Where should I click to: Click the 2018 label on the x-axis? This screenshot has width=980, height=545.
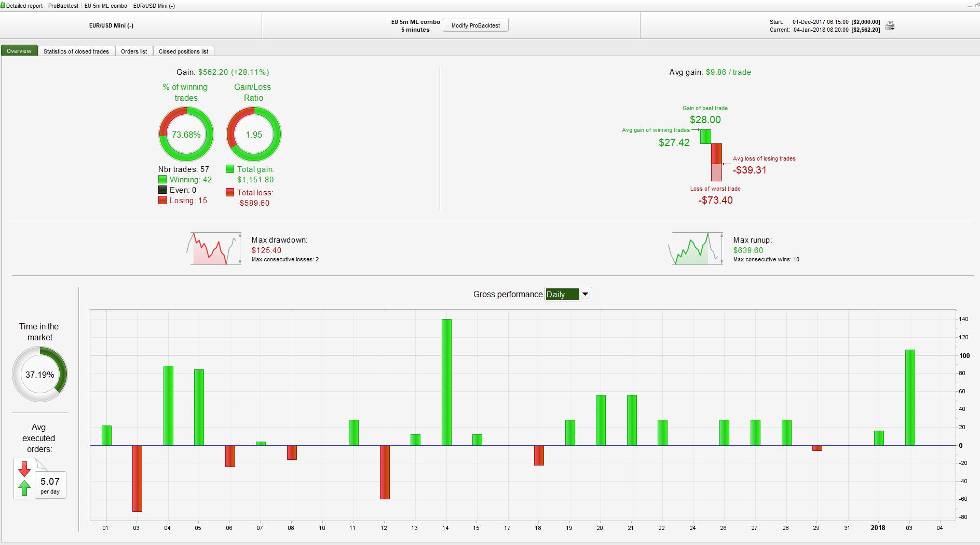coord(878,528)
